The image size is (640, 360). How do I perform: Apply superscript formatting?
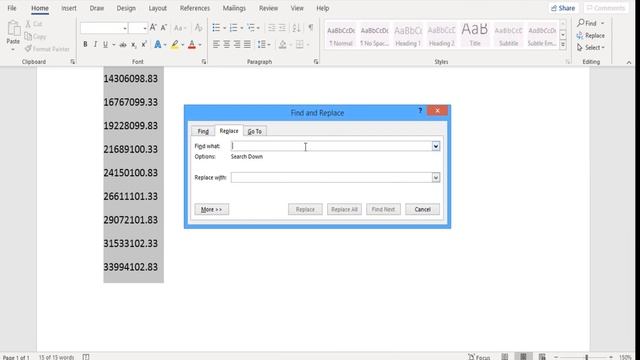tap(144, 44)
